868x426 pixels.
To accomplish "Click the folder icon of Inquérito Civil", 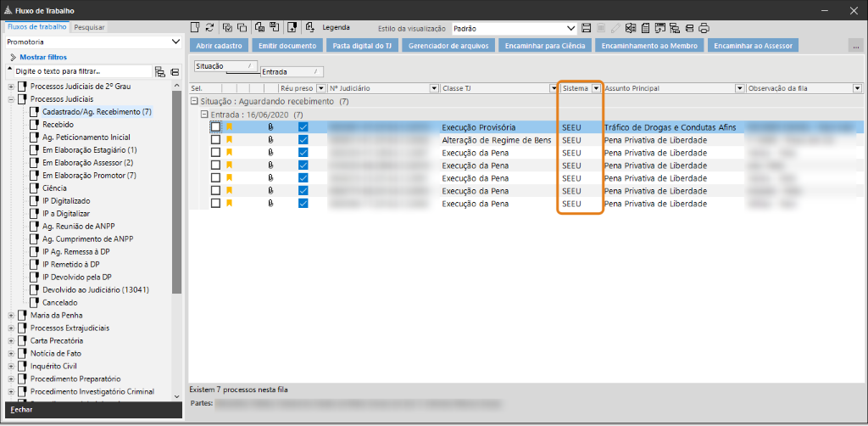I will point(22,366).
